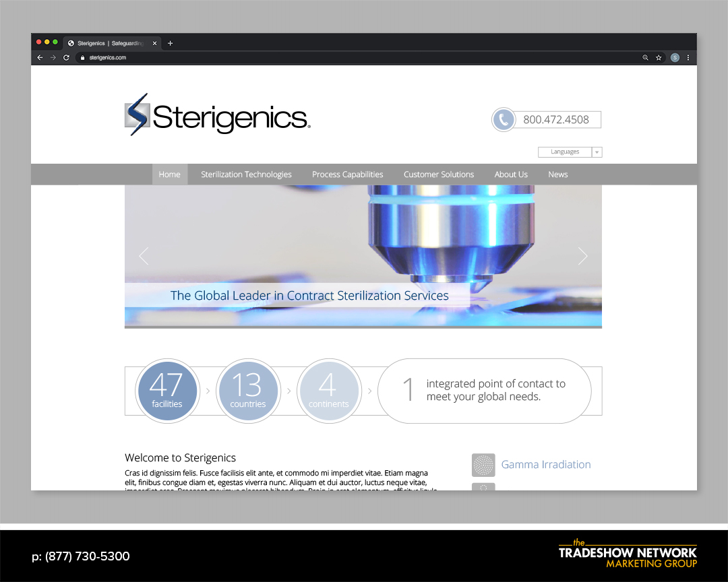
Task: Click the browser forward arrow
Action: pos(53,57)
